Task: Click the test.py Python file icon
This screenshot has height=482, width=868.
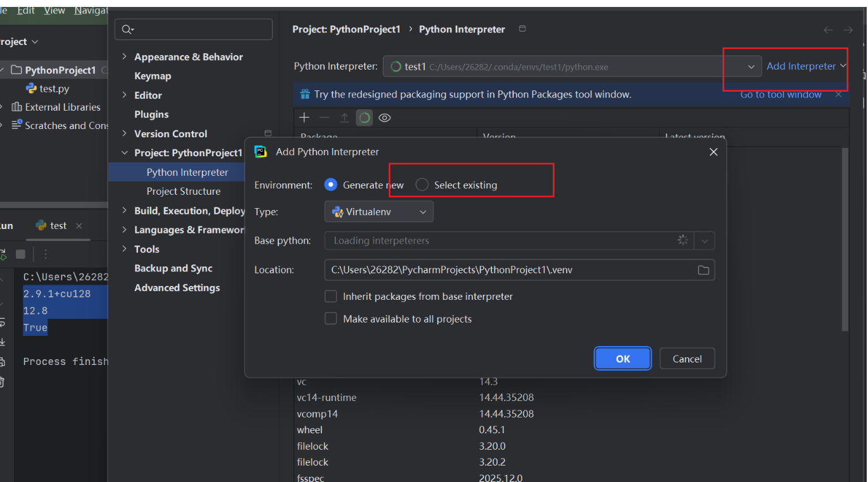Action: [30, 89]
